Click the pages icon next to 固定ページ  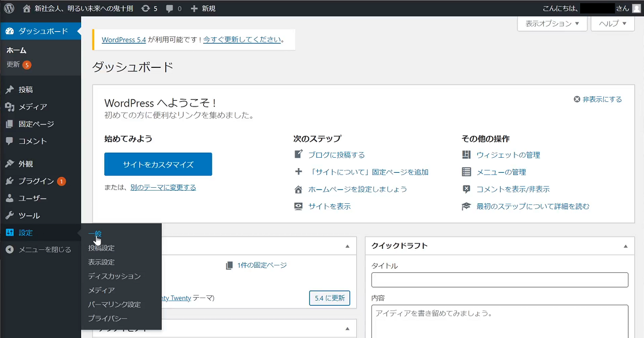[9, 124]
